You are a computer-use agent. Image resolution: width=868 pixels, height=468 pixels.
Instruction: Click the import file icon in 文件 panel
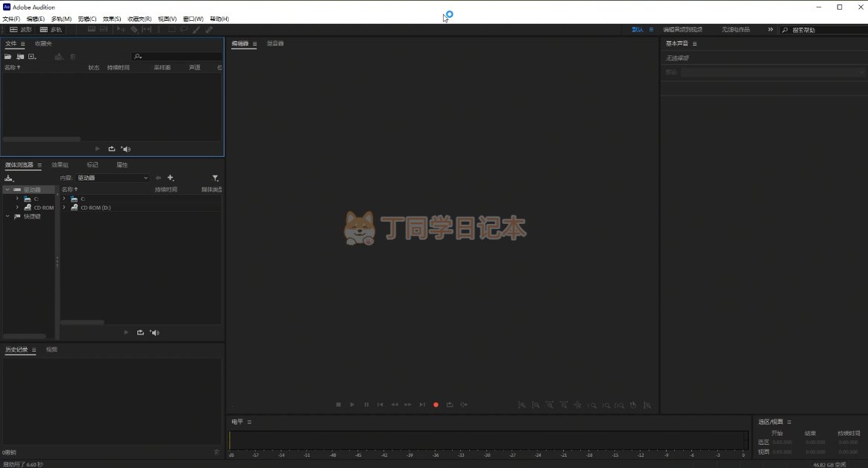pyautogui.click(x=20, y=57)
